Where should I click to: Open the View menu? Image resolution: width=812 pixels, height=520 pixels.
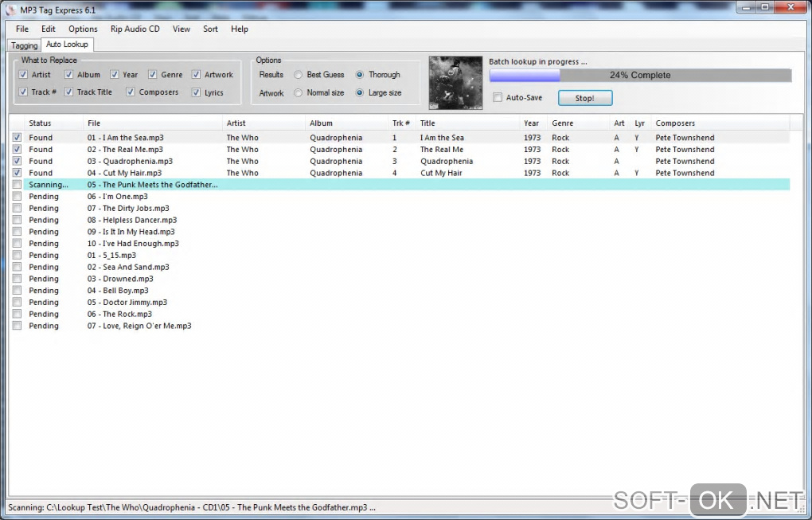click(x=182, y=29)
